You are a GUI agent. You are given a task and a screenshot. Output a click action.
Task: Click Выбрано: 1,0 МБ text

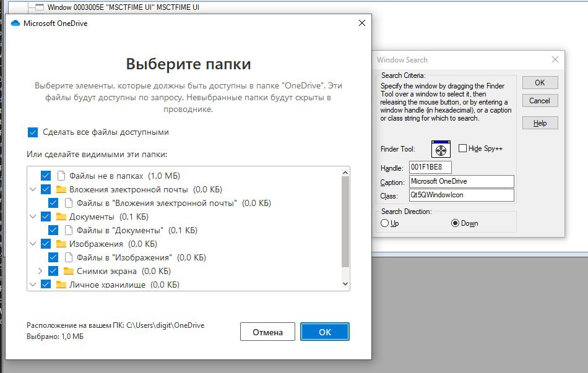coord(55,337)
